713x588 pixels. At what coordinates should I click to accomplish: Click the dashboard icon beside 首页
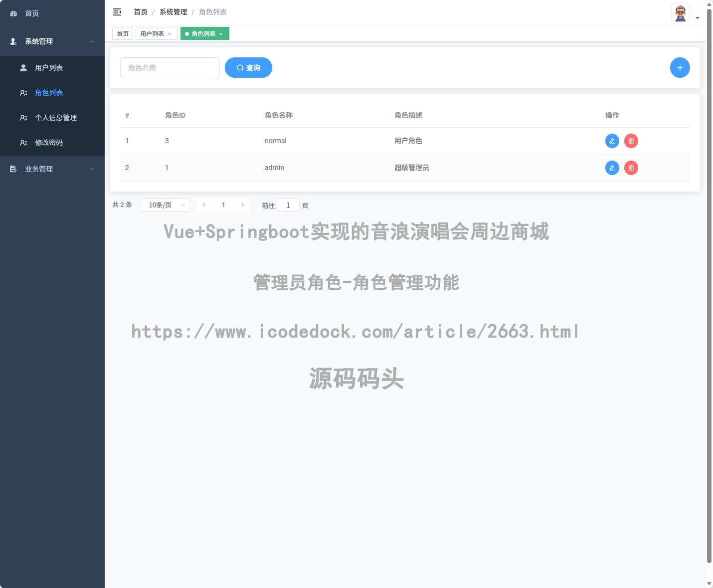[x=13, y=13]
